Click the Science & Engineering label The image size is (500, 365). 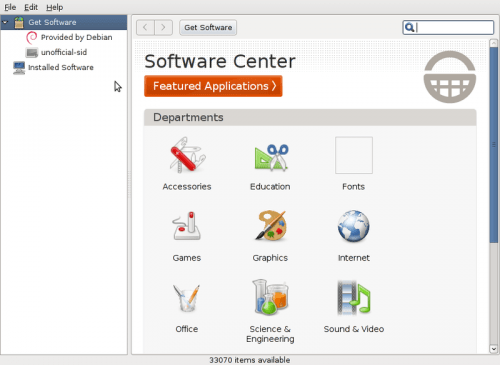270,334
